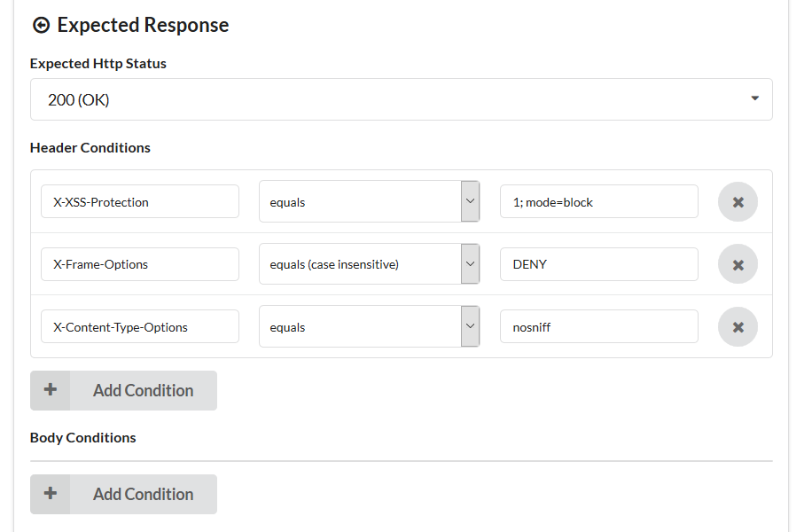Viewport: 812px width, 532px height.
Task: Edit the DENY value field
Action: click(x=598, y=264)
